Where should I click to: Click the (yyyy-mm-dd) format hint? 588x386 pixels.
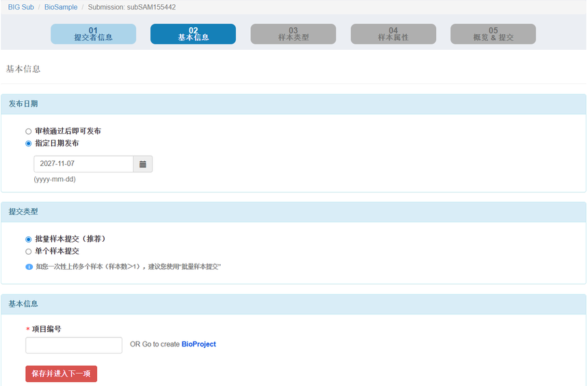coord(55,179)
